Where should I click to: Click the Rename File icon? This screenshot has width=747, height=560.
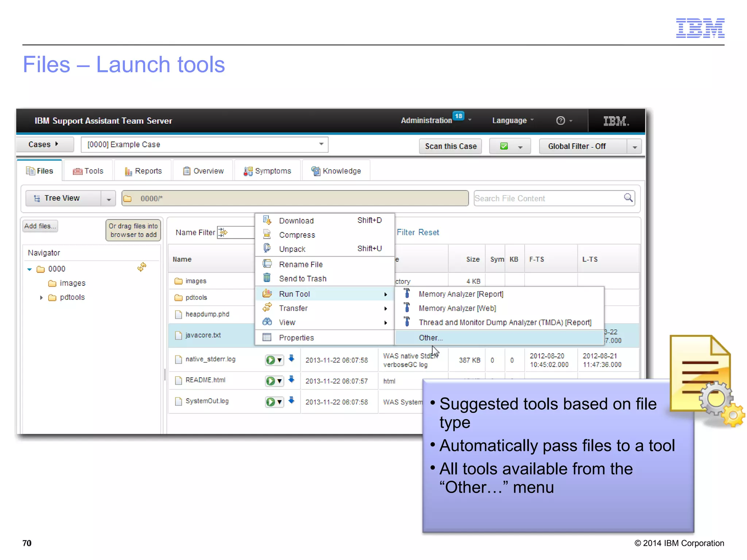267,264
